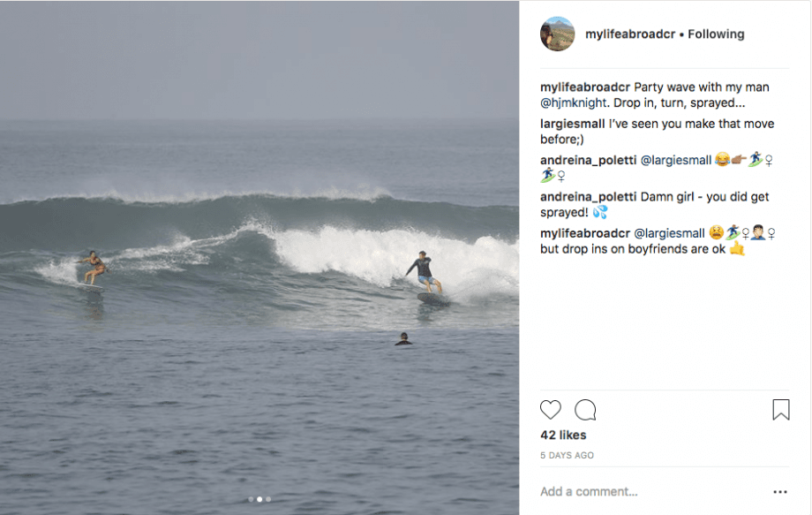Screen dimensions: 812x515
Task: Click the surfing photo
Action: [260, 256]
